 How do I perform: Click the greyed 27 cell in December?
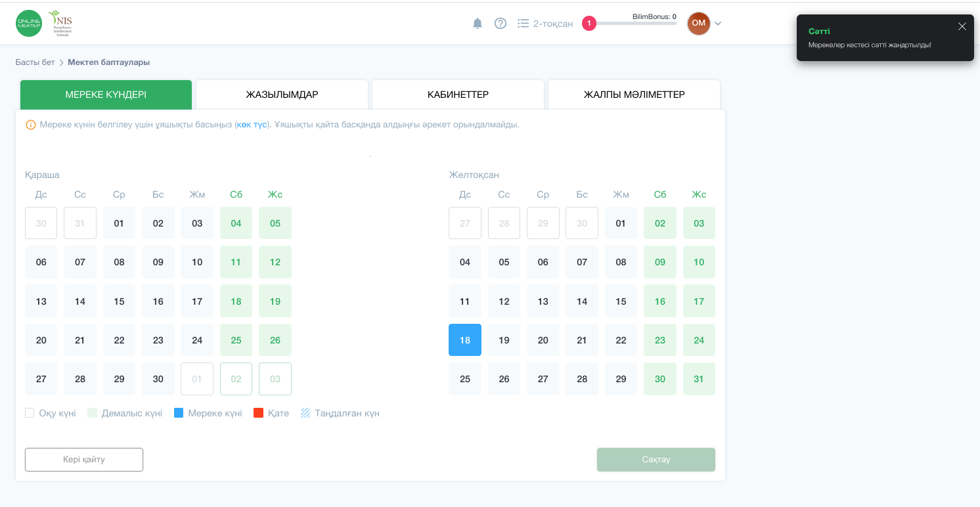tap(465, 223)
